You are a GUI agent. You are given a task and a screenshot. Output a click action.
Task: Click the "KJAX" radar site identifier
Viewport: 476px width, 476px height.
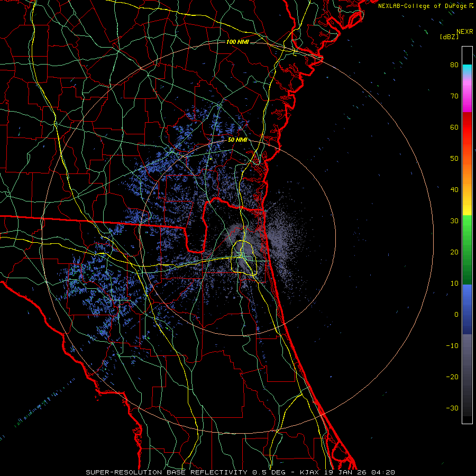pos(310,472)
